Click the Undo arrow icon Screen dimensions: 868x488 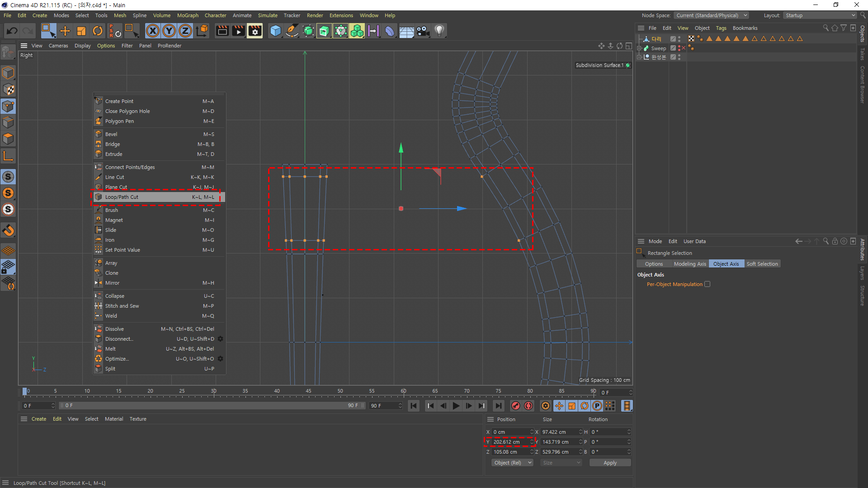click(x=12, y=31)
